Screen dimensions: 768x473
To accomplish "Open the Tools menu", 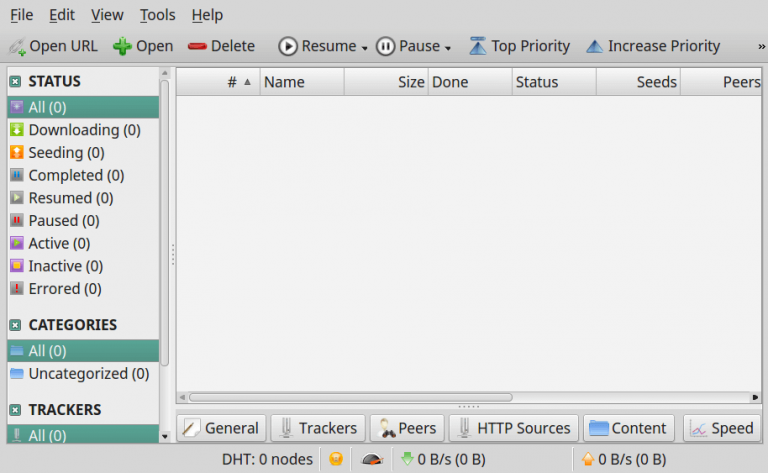I will tap(157, 15).
